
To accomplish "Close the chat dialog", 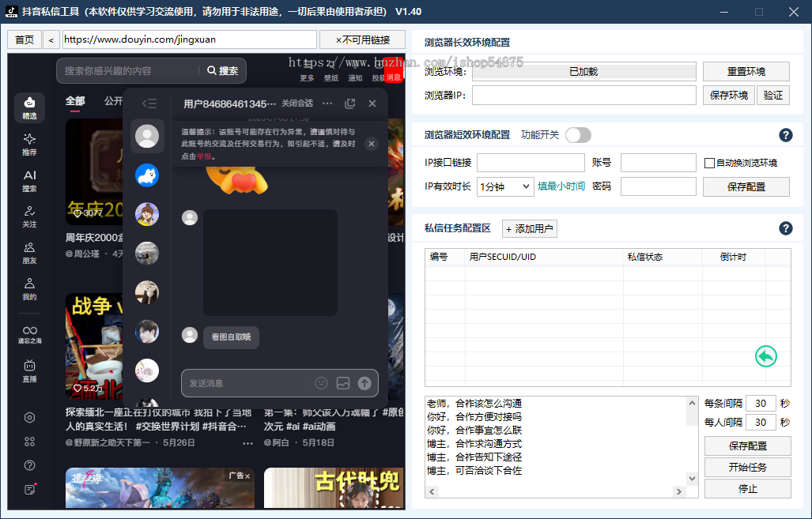I will click(372, 103).
